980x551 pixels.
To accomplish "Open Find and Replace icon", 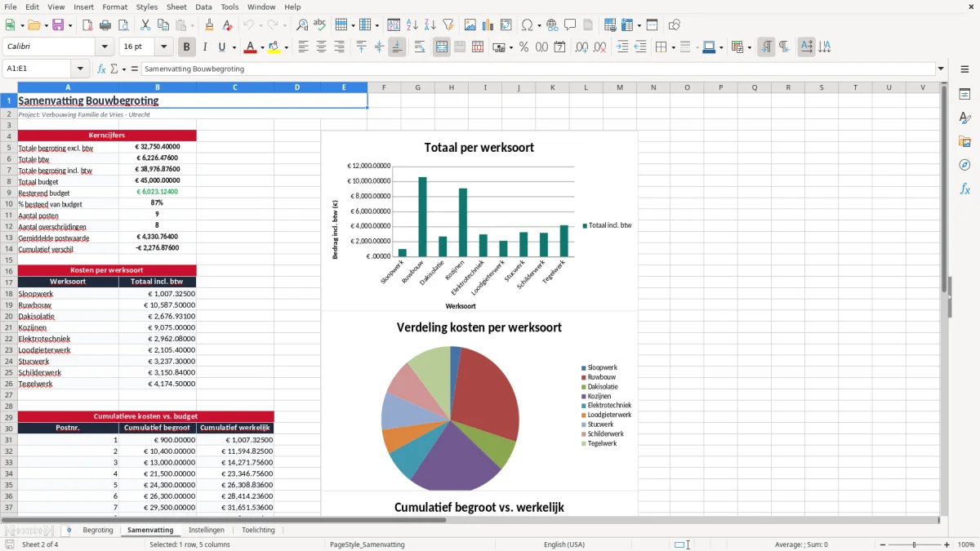I will (x=302, y=25).
